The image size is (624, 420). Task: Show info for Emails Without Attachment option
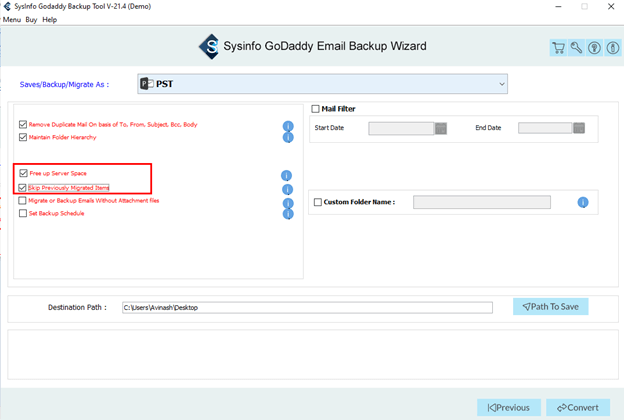tap(288, 203)
